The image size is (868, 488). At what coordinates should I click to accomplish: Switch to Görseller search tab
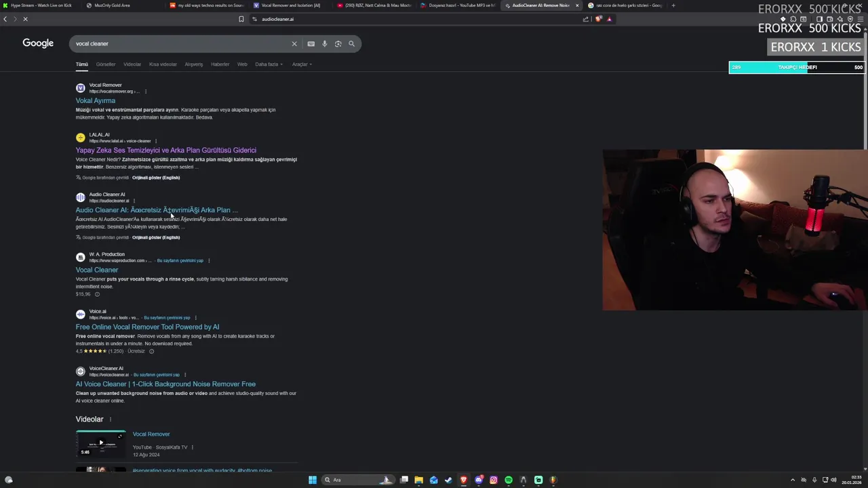click(x=106, y=64)
